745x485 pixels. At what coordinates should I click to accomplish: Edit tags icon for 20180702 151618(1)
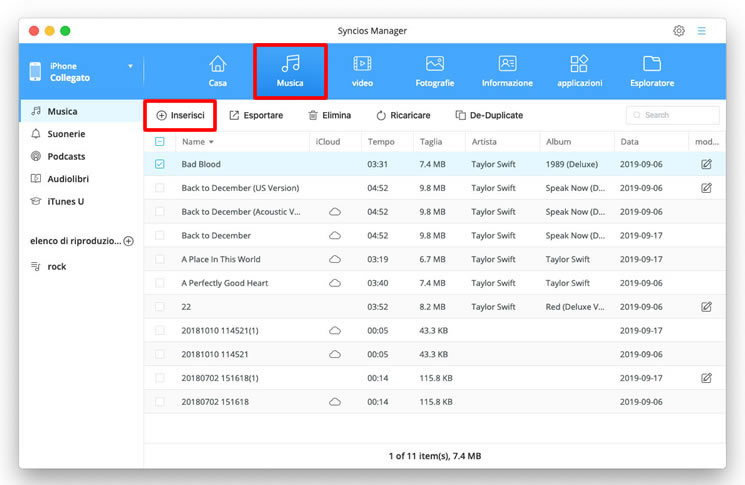pos(706,378)
